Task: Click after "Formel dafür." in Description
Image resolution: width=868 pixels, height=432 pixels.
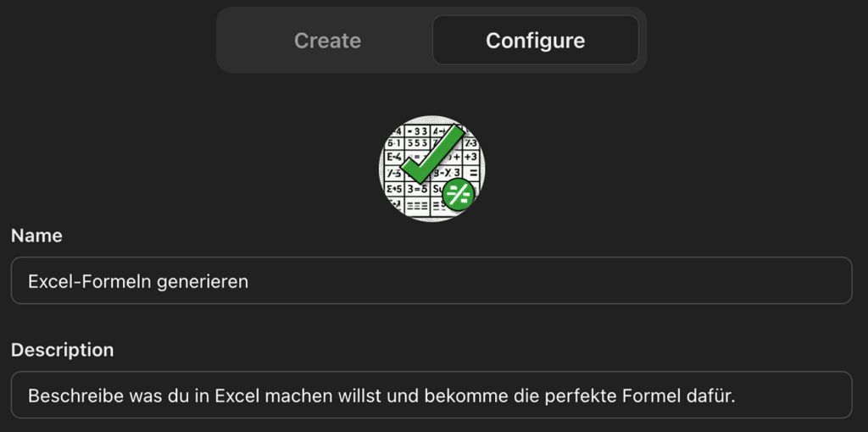Action: [735, 396]
